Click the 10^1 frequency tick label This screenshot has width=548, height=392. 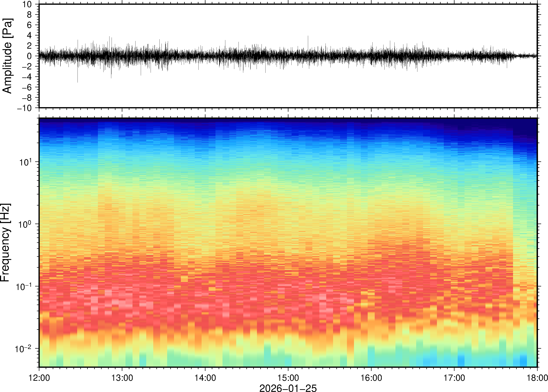(x=25, y=162)
